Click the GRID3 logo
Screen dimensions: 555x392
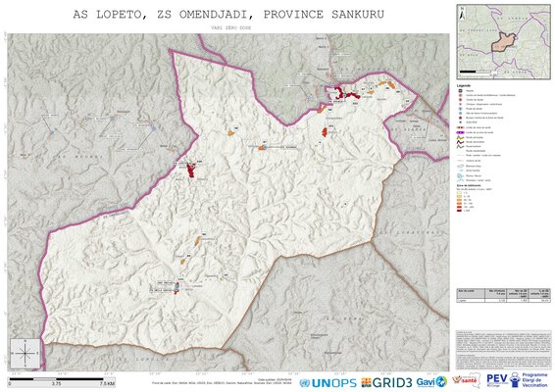tap(386, 382)
